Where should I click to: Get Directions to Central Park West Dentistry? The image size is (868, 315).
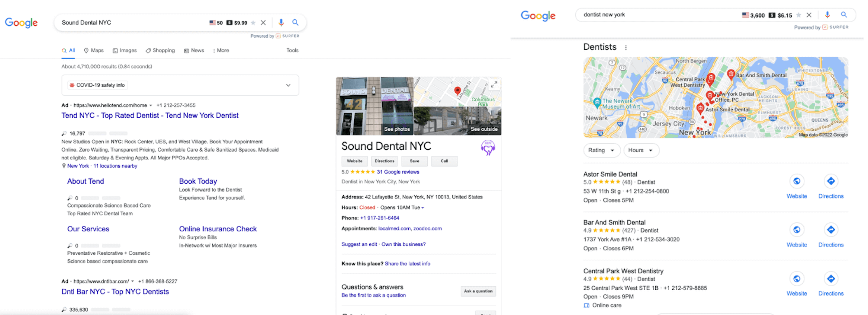coord(831,283)
